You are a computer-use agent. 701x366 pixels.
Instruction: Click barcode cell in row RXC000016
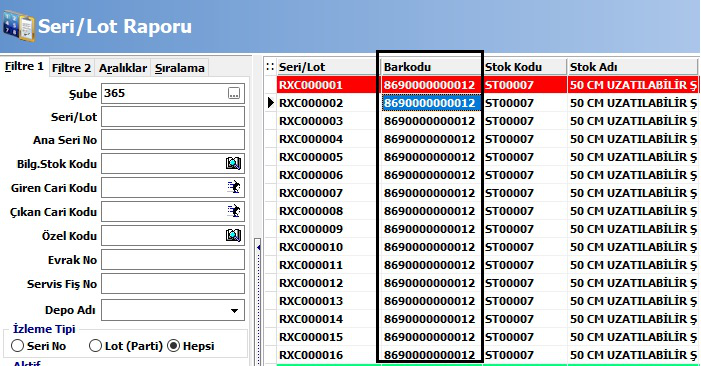pyautogui.click(x=431, y=355)
